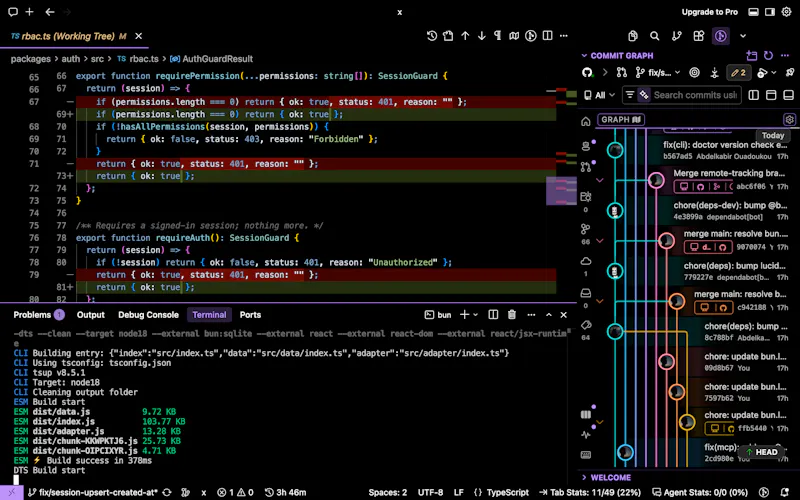The height and width of the screenshot is (500, 800).
Task: Click the map icon in the editor toolbar
Action: [514, 36]
